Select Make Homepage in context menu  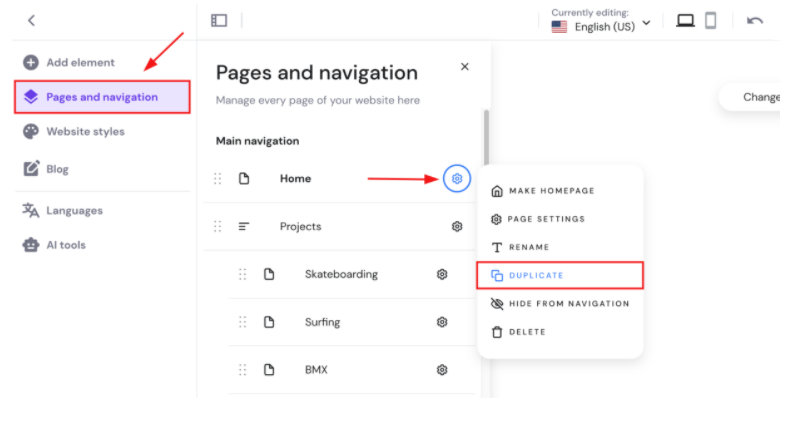click(x=549, y=191)
